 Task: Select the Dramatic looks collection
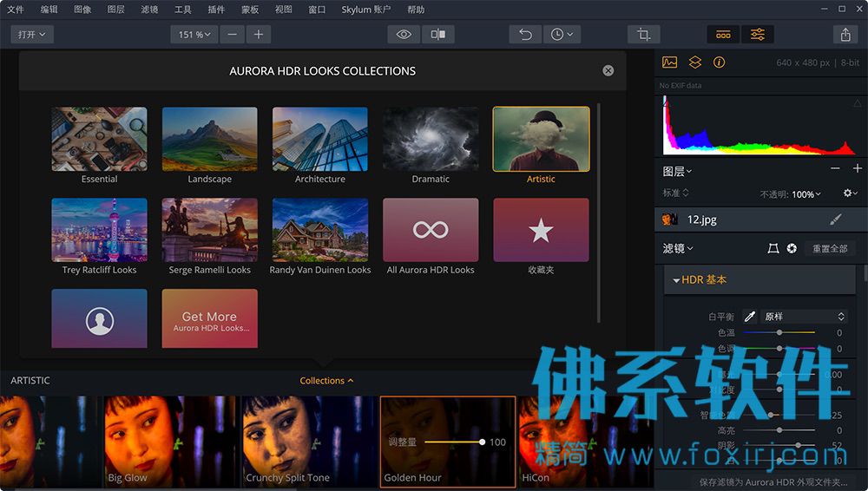click(431, 145)
